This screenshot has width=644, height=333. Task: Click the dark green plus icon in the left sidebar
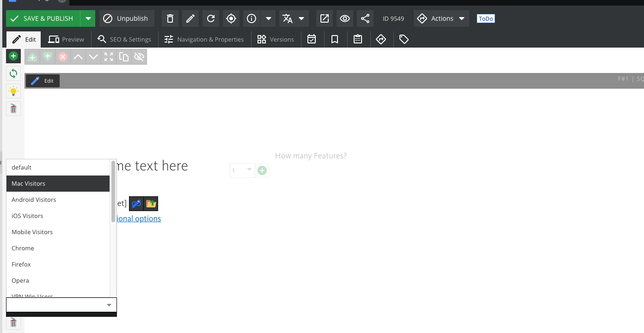pos(13,56)
